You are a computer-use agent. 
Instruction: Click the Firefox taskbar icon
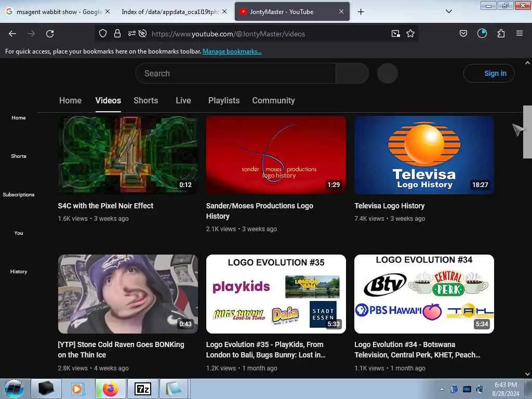click(x=110, y=389)
